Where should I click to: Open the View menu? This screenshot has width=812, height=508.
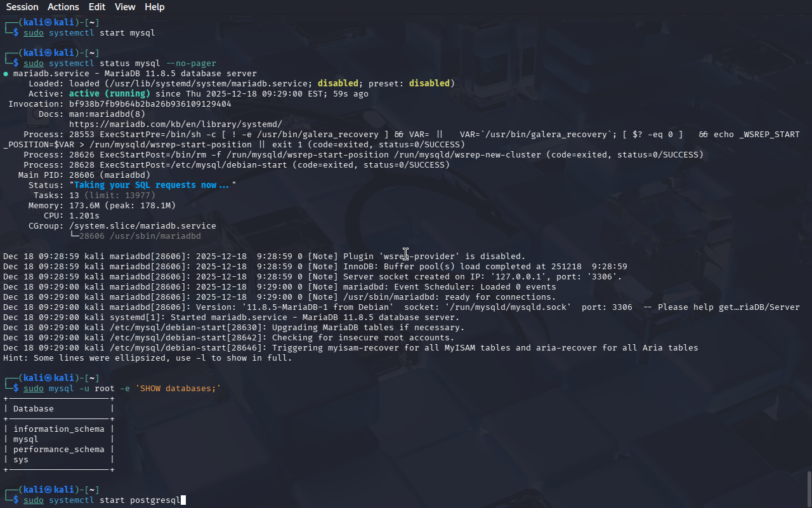pos(125,7)
